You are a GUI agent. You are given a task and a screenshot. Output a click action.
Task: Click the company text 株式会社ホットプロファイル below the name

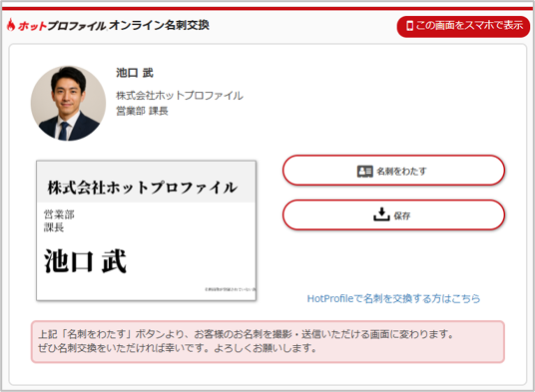pyautogui.click(x=180, y=96)
